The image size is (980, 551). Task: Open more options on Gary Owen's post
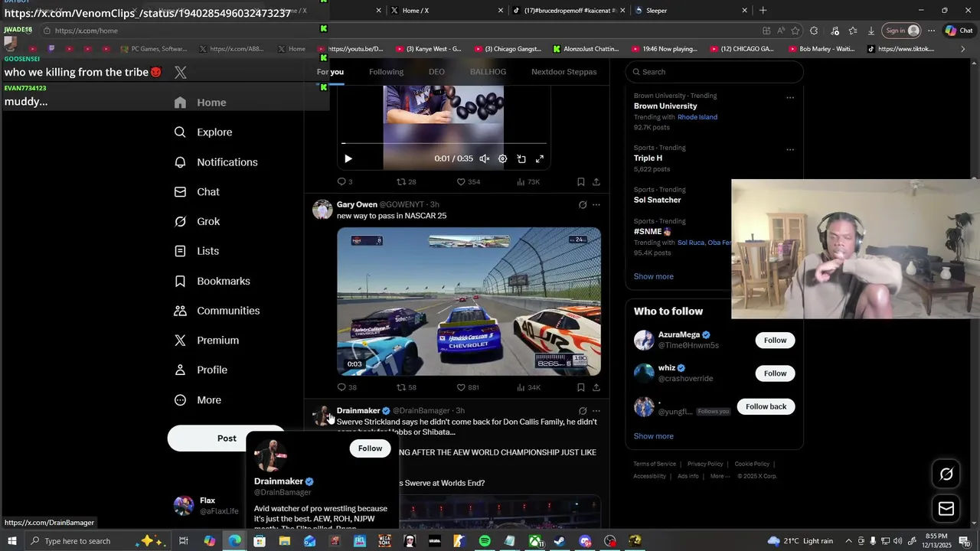pyautogui.click(x=596, y=205)
